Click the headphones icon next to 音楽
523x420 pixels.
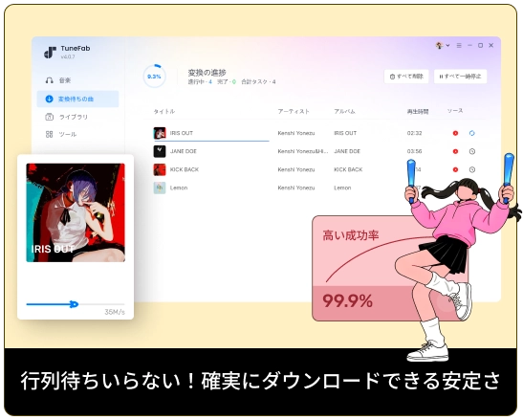(49, 80)
